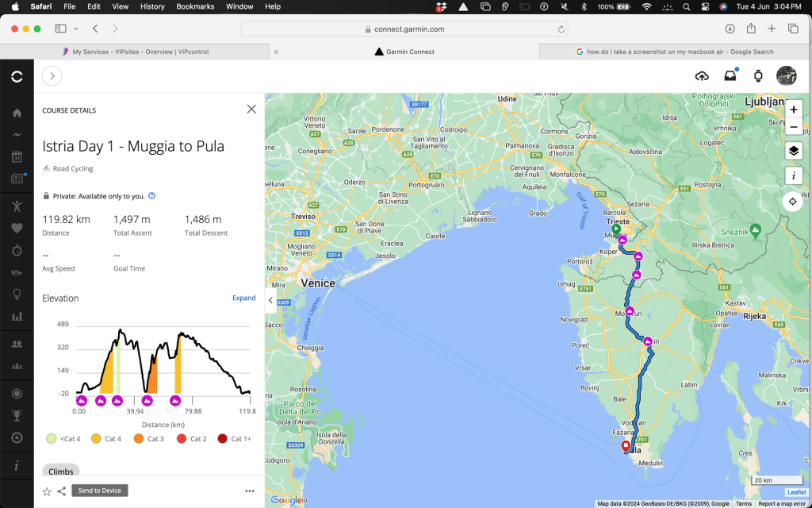Open the upload cloud icon in header

(x=702, y=76)
